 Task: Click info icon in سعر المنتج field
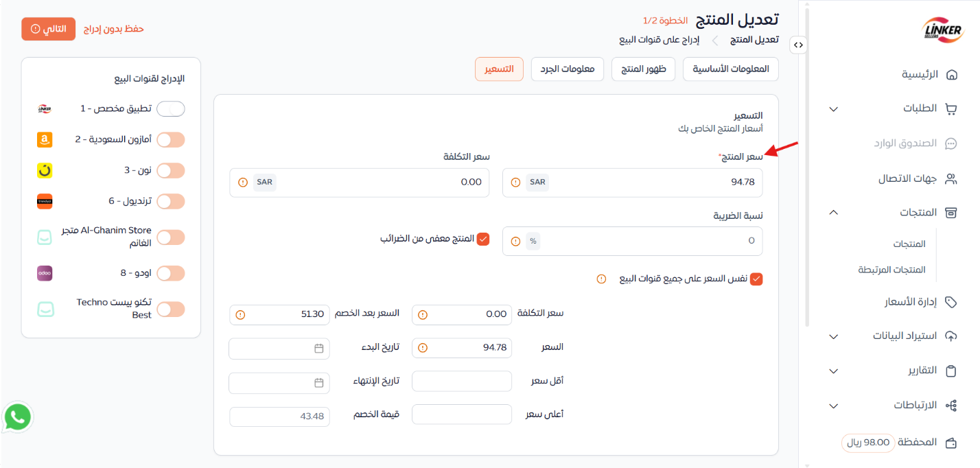[515, 183]
